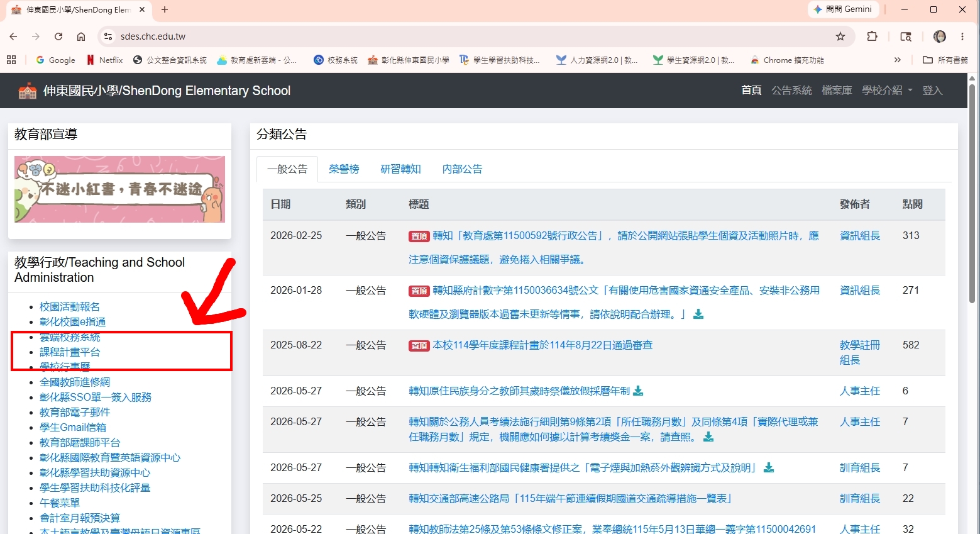This screenshot has height=534, width=980.
Task: Open the 所有書籤 folder
Action: [x=945, y=60]
